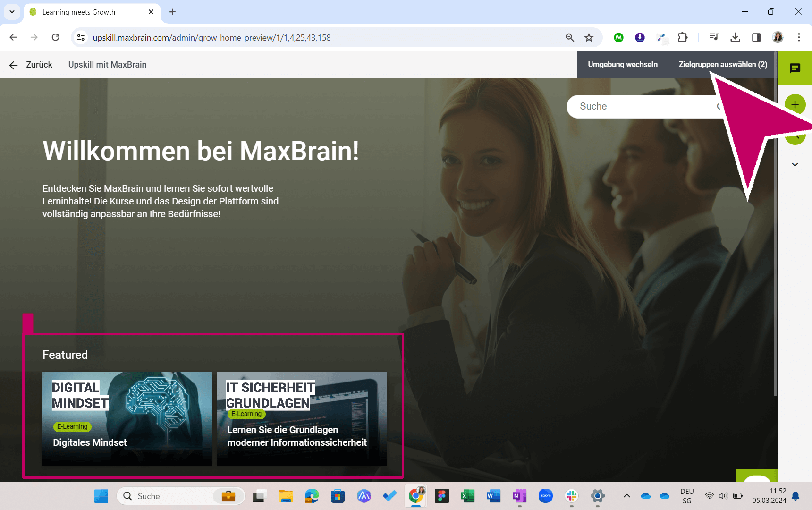Screen dimensions: 812x510
Task: Open the IT Sicherheit Grundlagen course card
Action: pyautogui.click(x=302, y=418)
